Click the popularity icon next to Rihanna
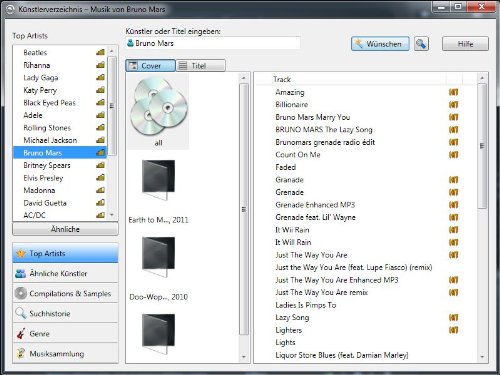This screenshot has width=500, height=375. 100,65
